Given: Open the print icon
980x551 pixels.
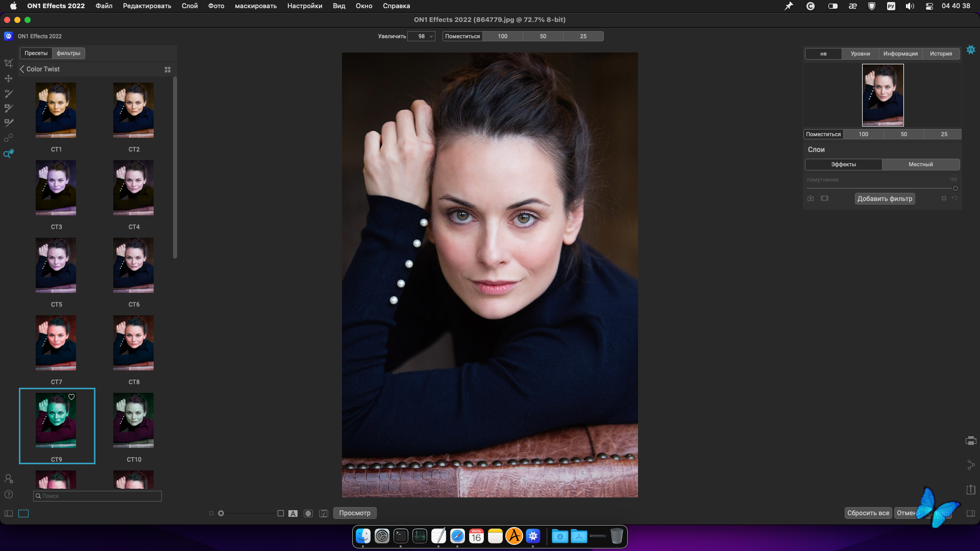Looking at the screenshot, I should [x=971, y=441].
